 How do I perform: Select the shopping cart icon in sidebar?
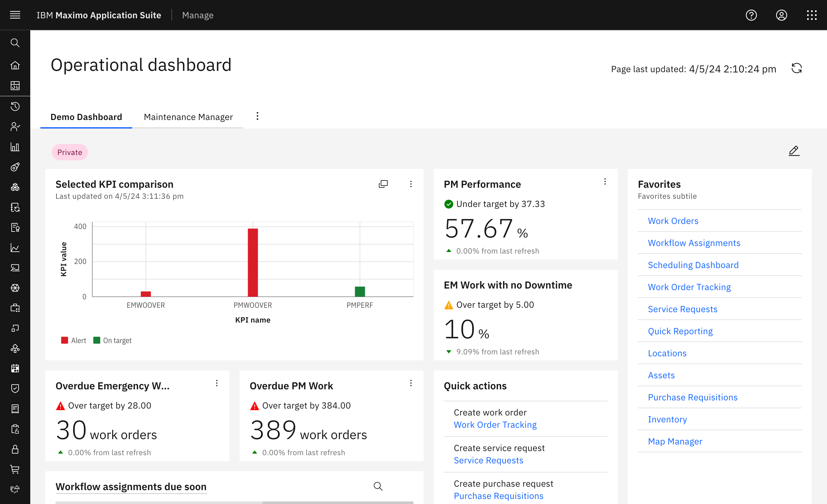(15, 469)
